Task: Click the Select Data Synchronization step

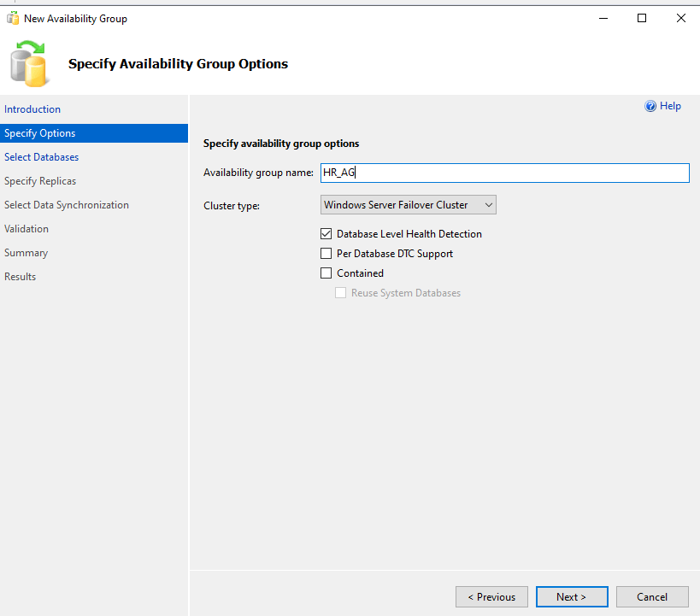Action: click(x=67, y=205)
